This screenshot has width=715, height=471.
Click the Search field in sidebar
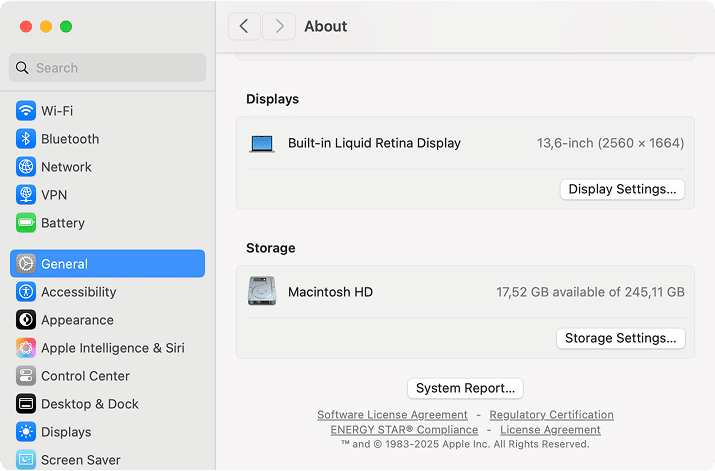click(x=108, y=68)
